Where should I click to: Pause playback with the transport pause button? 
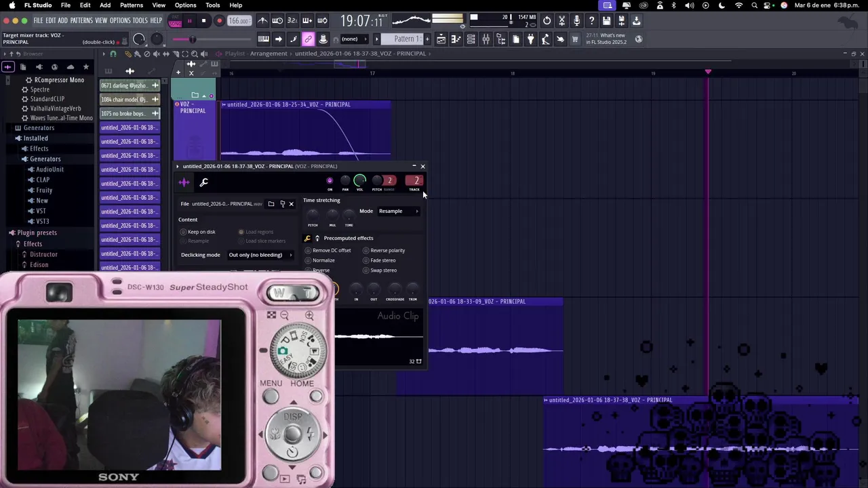(190, 21)
